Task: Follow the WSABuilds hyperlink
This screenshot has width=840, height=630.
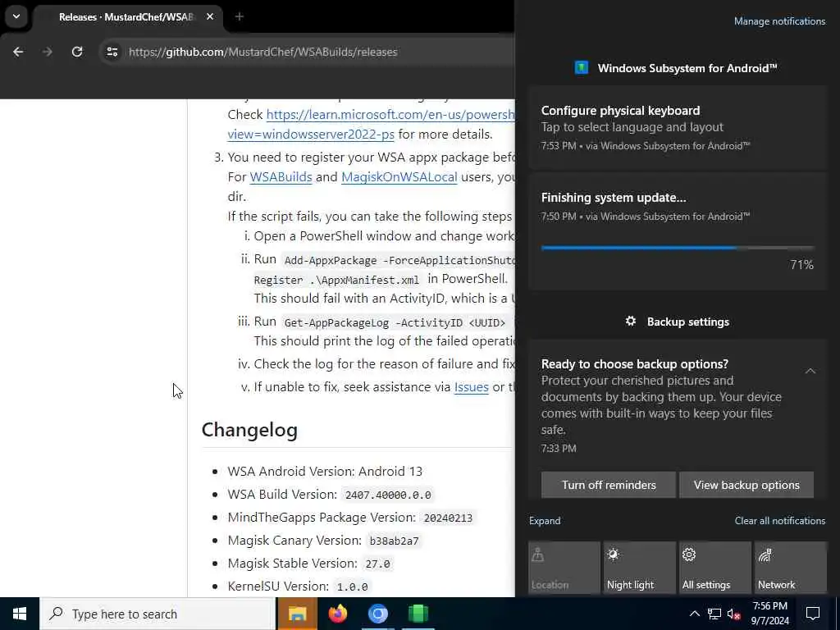Action: (x=281, y=177)
